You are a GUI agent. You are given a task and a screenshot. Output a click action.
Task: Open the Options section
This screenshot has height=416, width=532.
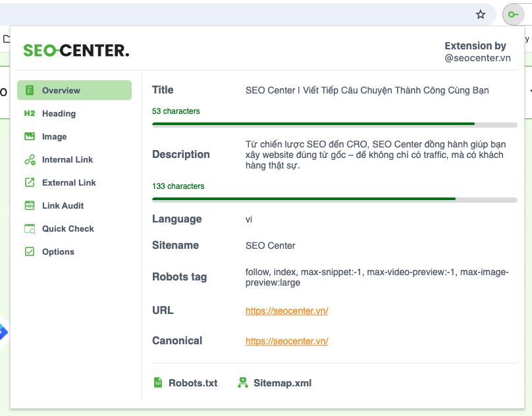point(58,251)
